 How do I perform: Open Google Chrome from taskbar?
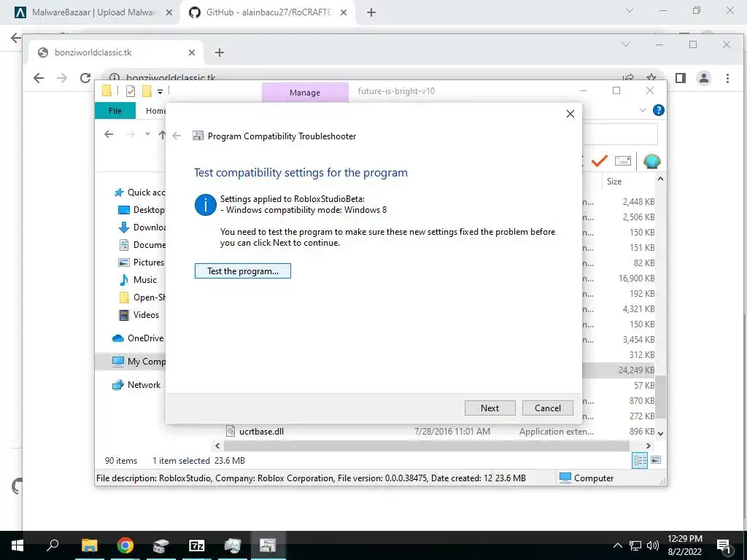[125, 545]
